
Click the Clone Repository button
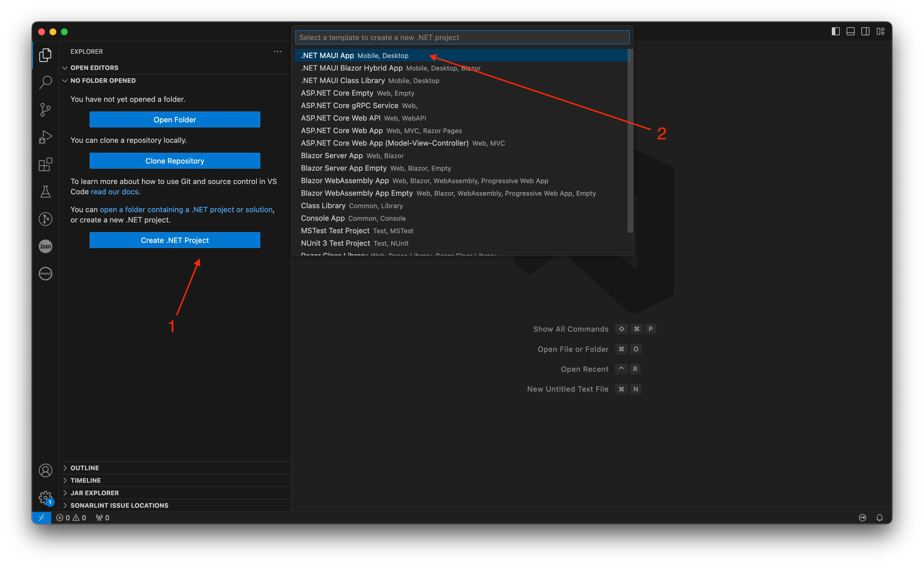tap(175, 161)
